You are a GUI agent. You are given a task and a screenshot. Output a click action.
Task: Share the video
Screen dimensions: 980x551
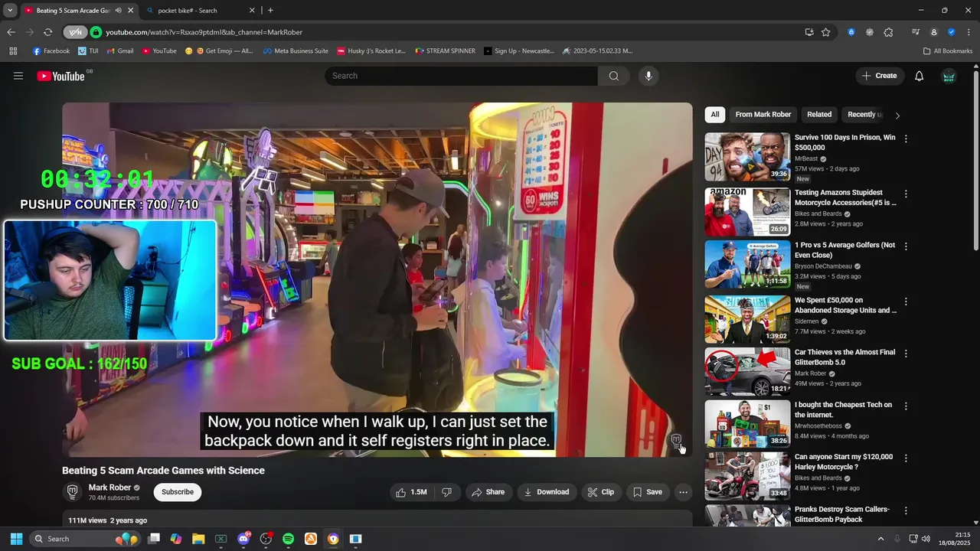click(x=487, y=492)
